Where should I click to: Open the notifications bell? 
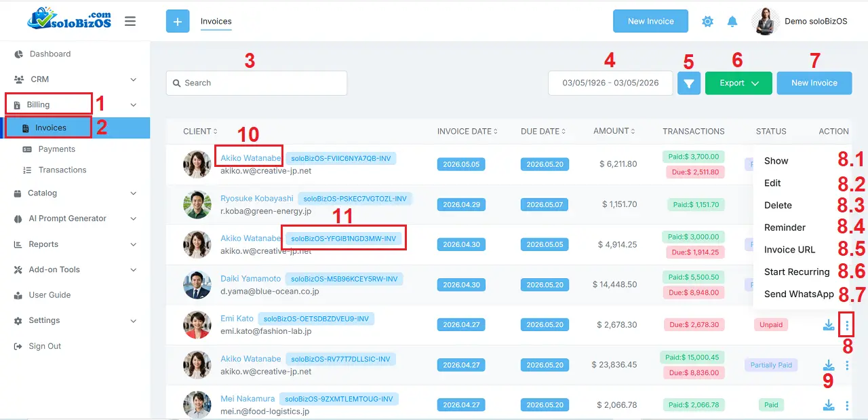(x=732, y=22)
